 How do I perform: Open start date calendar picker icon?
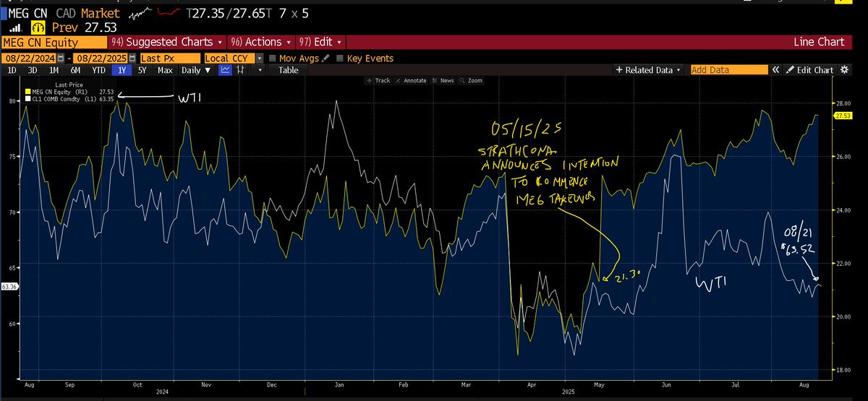(x=61, y=59)
